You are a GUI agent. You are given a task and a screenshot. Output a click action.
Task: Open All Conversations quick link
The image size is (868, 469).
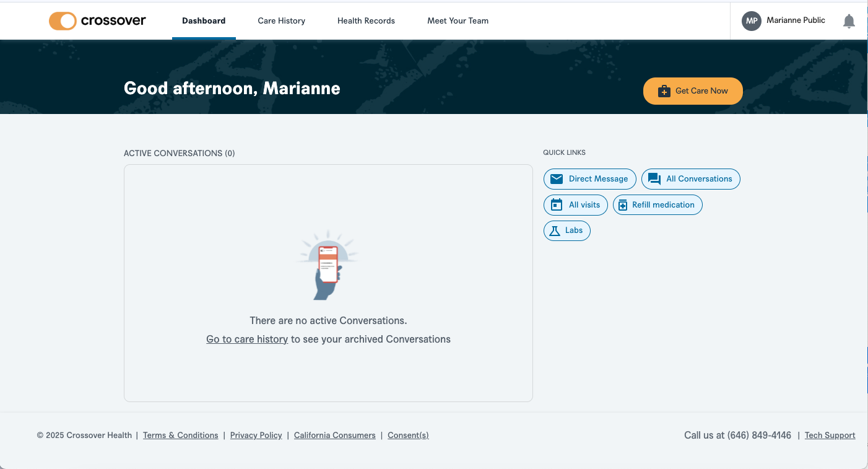pyautogui.click(x=691, y=179)
